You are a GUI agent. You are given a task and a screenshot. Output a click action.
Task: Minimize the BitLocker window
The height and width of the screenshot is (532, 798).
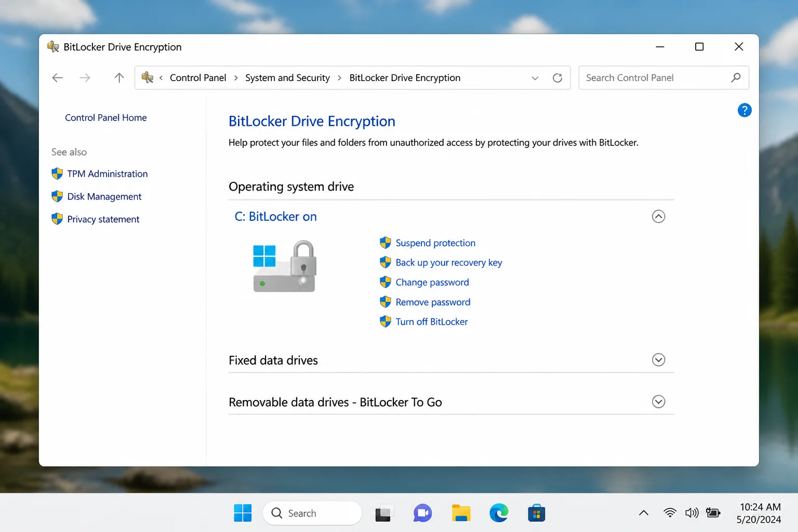(x=660, y=47)
